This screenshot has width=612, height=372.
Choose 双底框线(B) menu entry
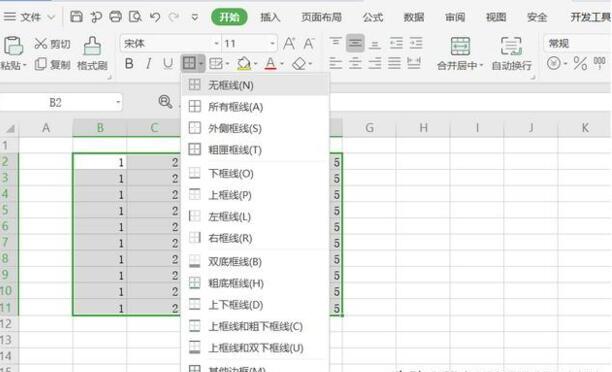coord(255,261)
